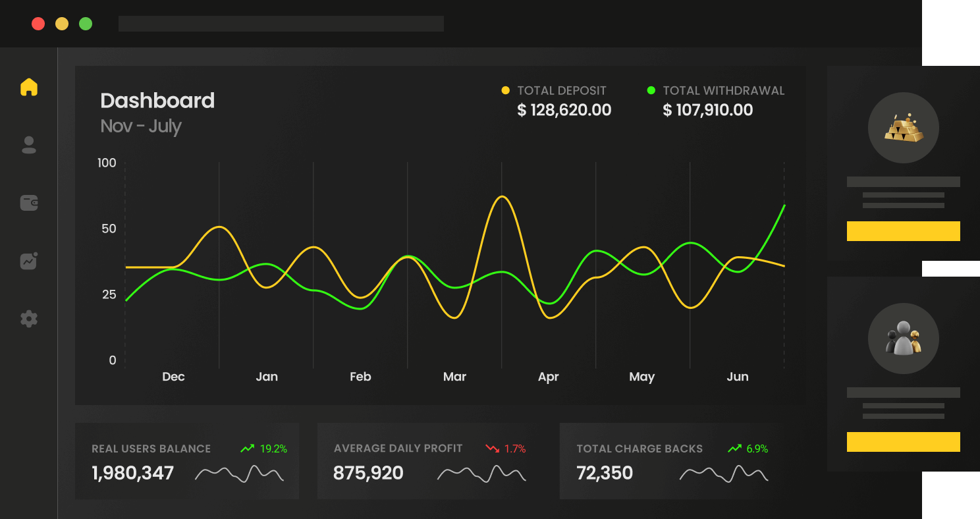The image size is (980, 519).
Task: Click the red close window button
Action: (38, 24)
